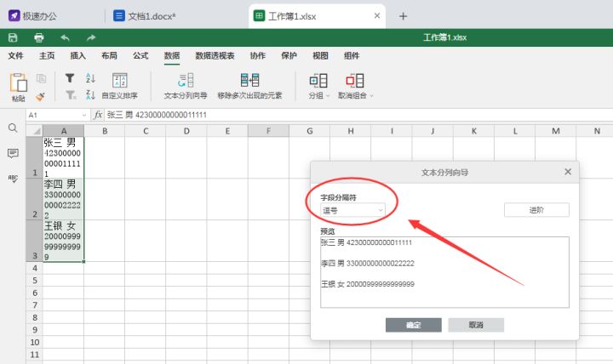Open a new tab with plus button
The height and width of the screenshot is (364, 613).
[x=403, y=16]
